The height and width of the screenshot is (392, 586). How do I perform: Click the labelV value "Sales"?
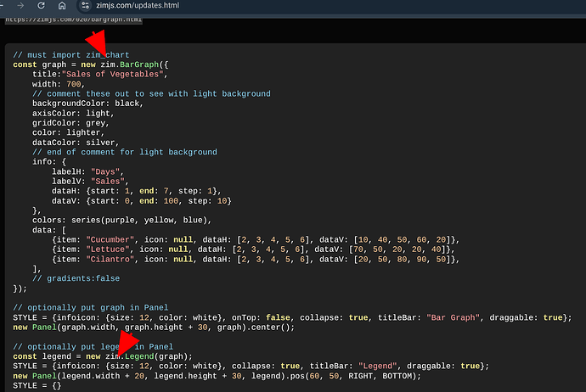[107, 182]
